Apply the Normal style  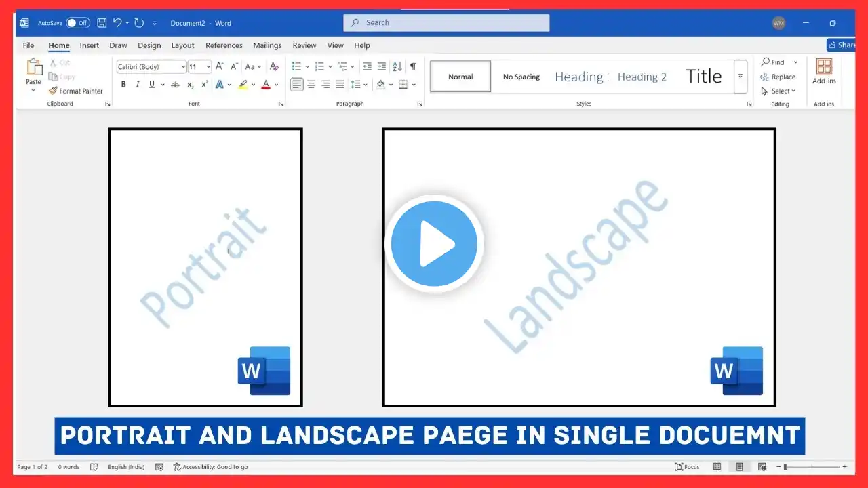point(460,77)
